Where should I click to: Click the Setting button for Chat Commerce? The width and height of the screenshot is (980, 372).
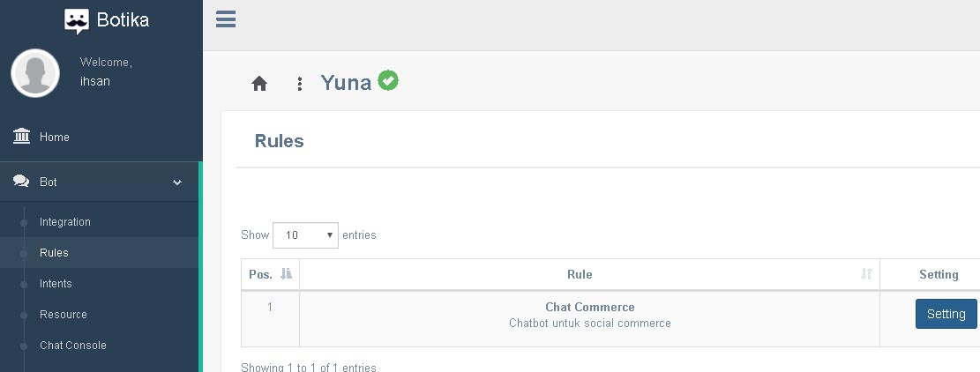point(946,314)
